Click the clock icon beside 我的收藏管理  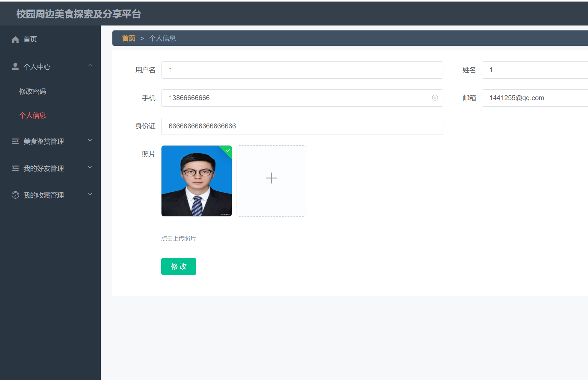click(15, 195)
